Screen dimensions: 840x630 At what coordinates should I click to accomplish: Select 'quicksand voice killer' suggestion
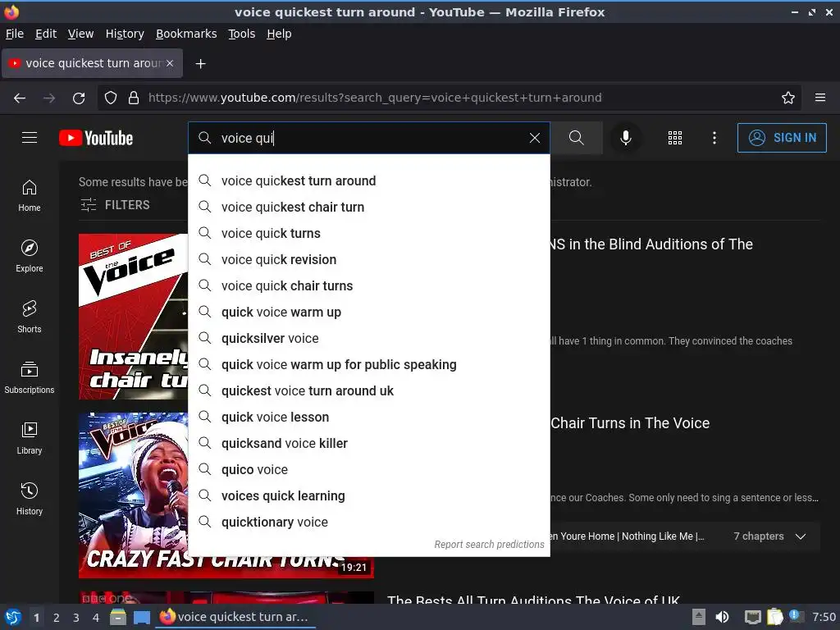[x=369, y=443]
